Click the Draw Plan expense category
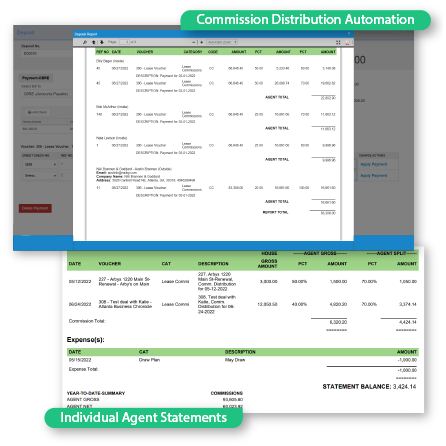Screen dimensions: 446x446 [x=149, y=360]
